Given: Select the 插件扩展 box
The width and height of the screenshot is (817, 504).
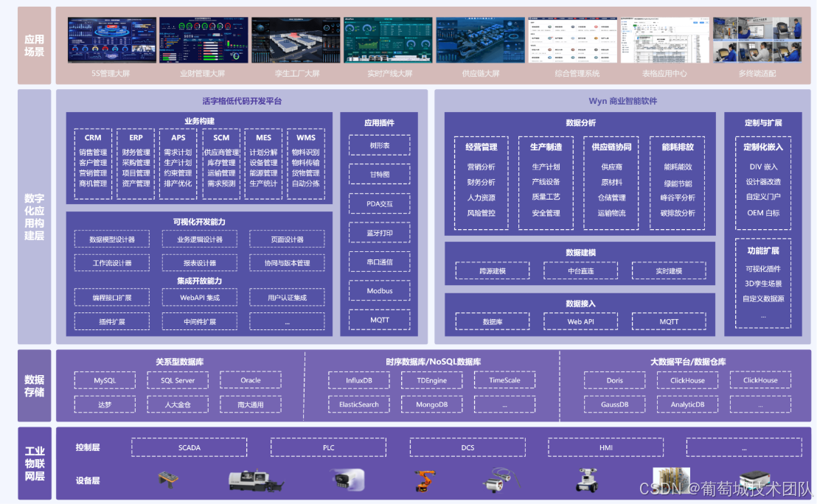Looking at the screenshot, I should (x=112, y=321).
